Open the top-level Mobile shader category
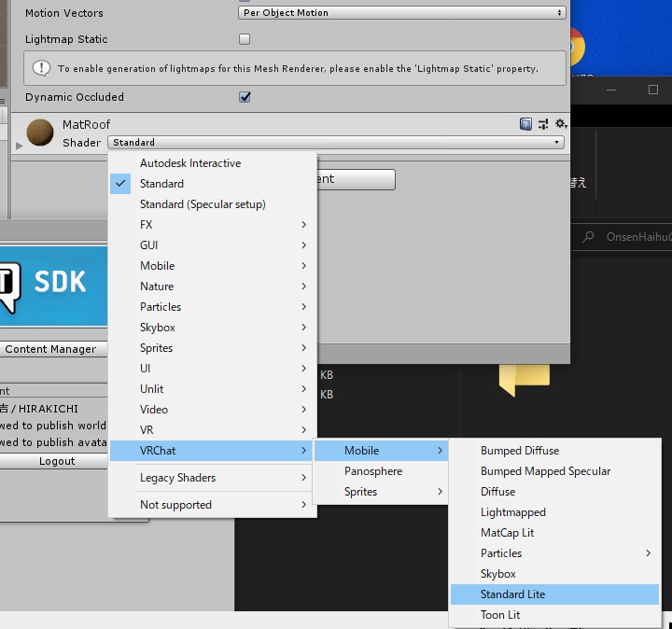 coord(213,266)
